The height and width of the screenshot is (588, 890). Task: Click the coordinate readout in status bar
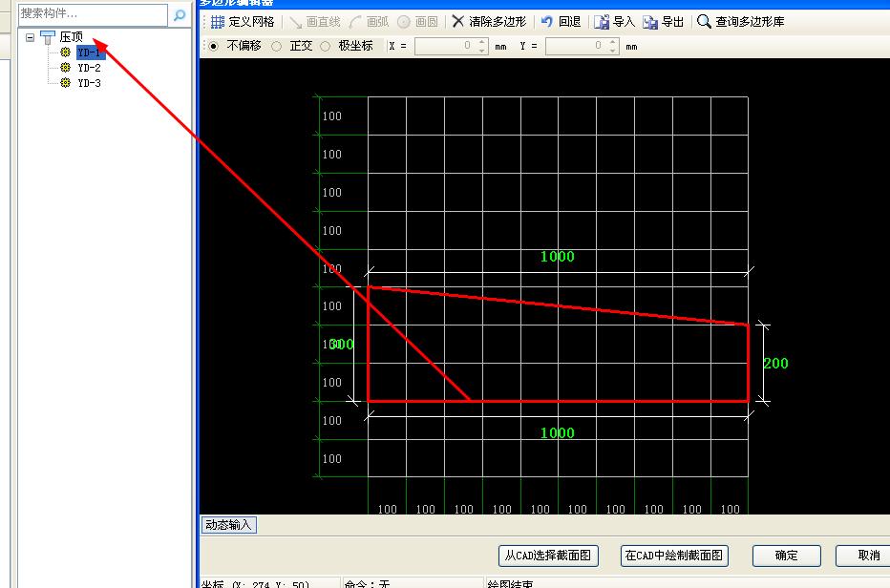click(255, 583)
